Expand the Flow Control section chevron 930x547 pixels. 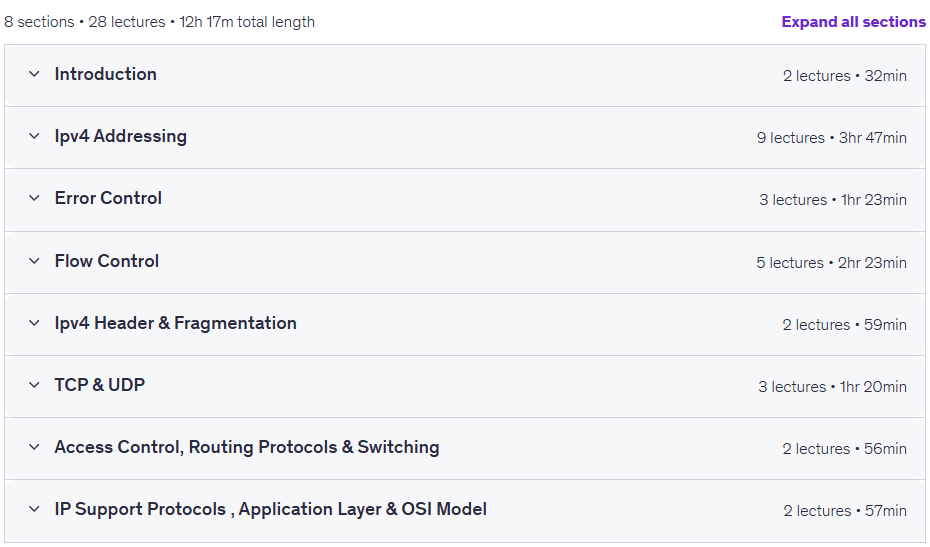[34, 261]
